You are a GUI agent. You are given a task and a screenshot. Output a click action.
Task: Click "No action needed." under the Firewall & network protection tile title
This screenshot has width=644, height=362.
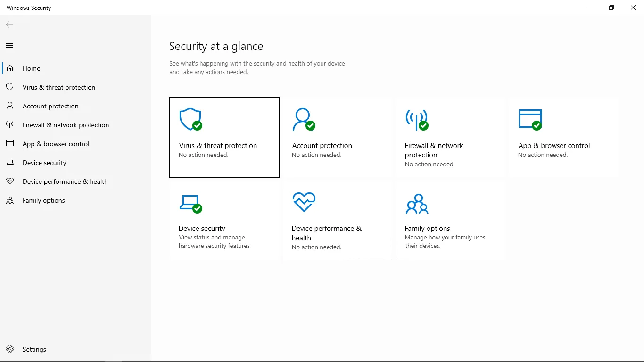tap(430, 165)
